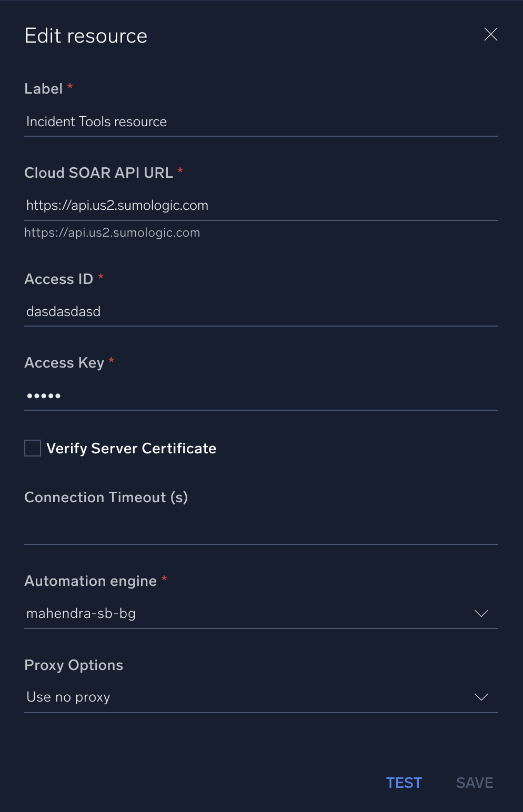Click the TEST button

(x=404, y=783)
